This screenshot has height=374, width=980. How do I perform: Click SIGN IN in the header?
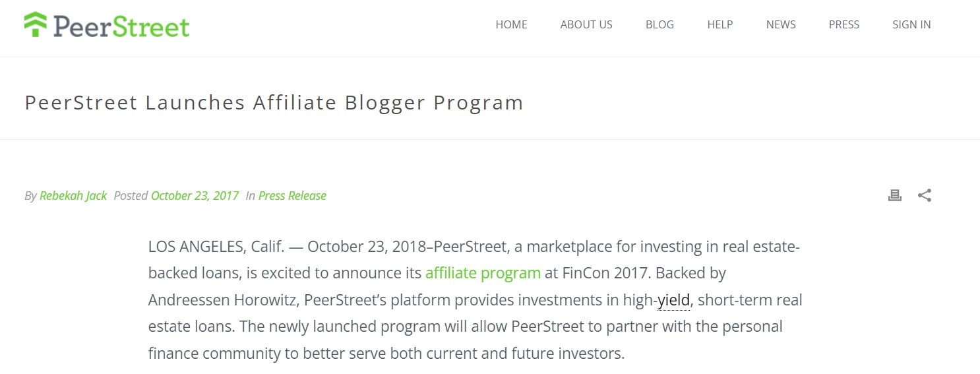[x=911, y=24]
